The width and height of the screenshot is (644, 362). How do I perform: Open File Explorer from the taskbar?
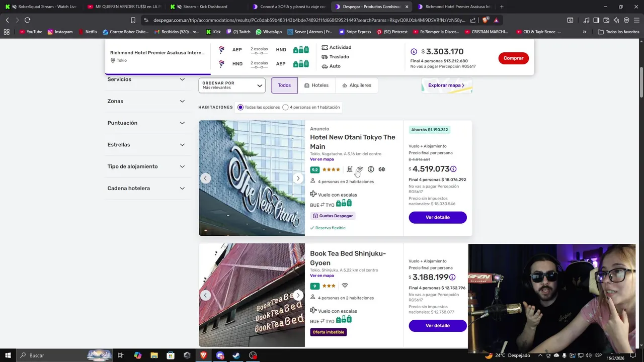pyautogui.click(x=154, y=355)
